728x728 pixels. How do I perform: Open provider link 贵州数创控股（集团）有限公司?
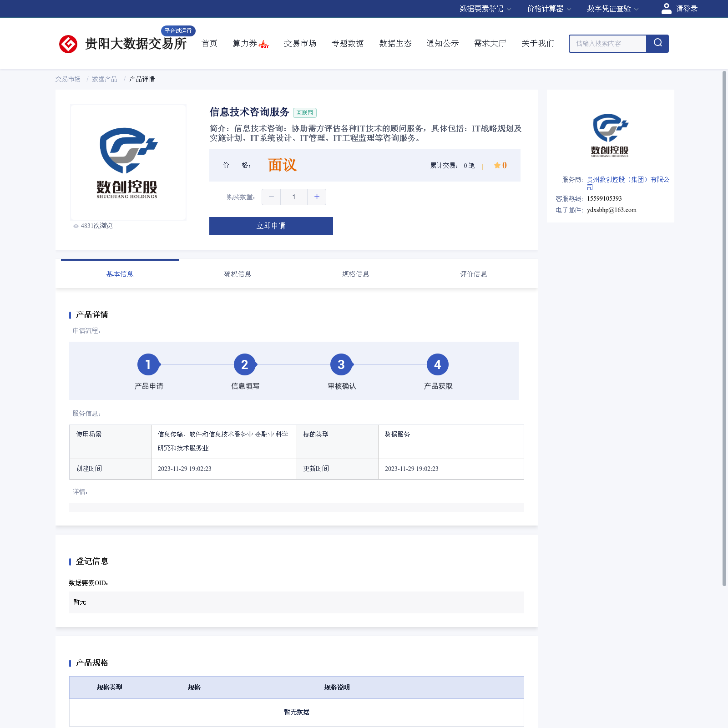[628, 183]
